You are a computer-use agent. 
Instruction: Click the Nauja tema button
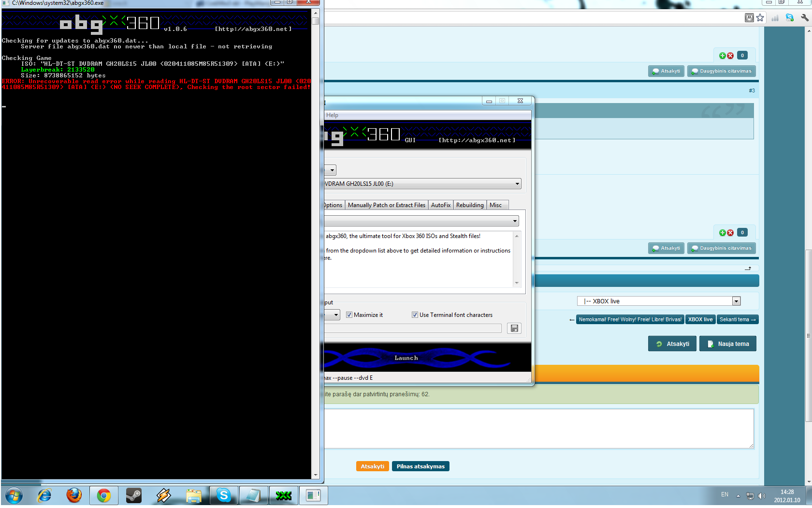(x=728, y=344)
